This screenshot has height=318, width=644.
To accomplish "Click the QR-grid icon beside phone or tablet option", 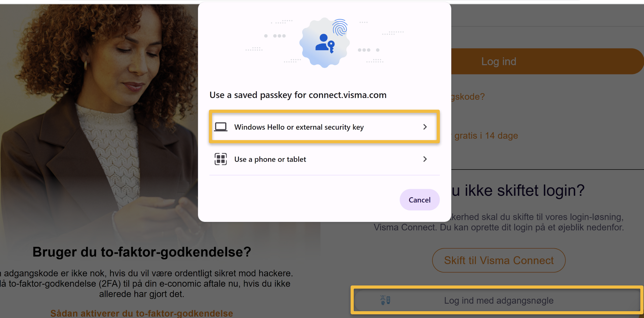I will coord(221,159).
